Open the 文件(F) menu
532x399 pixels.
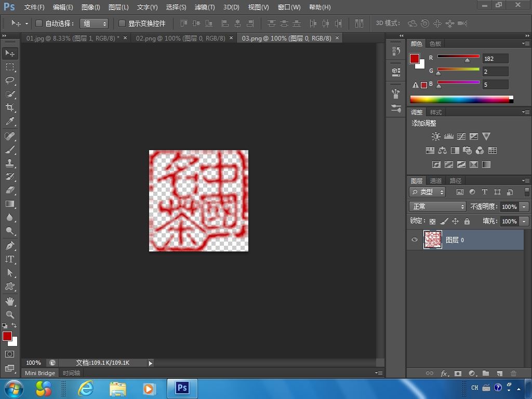coord(35,7)
